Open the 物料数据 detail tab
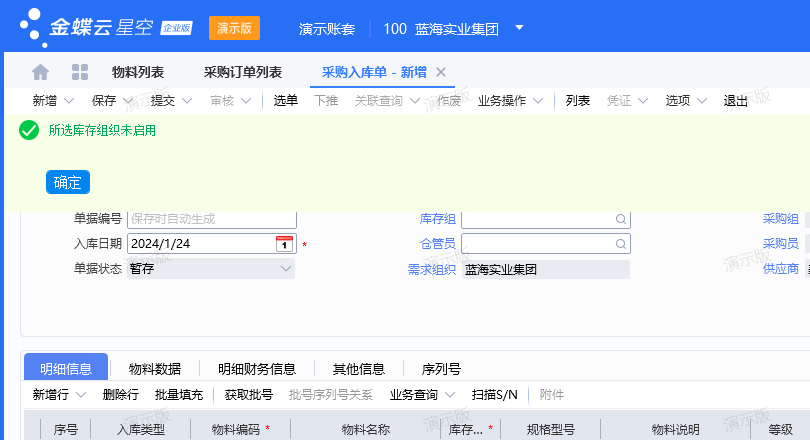This screenshot has height=440, width=810. [155, 368]
